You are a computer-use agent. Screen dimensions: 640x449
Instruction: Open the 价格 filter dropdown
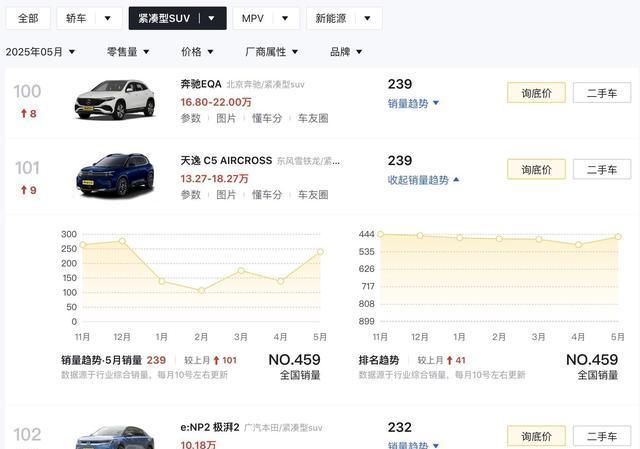coord(197,52)
